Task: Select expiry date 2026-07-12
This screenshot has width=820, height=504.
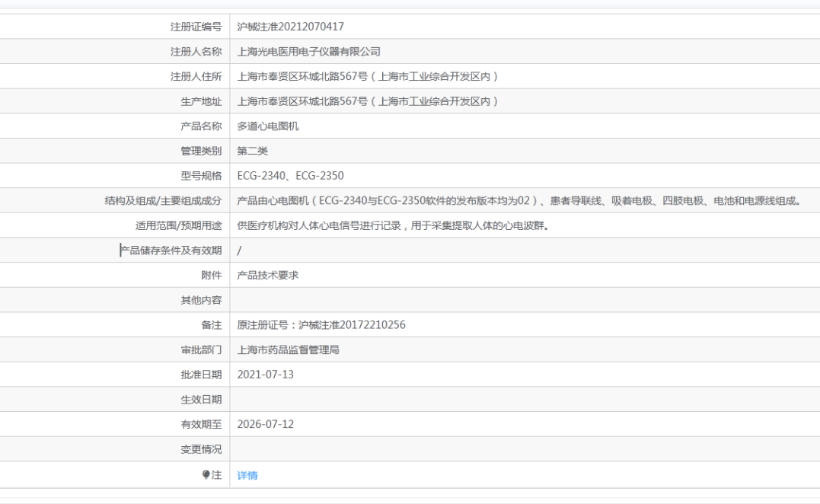Action: click(265, 425)
